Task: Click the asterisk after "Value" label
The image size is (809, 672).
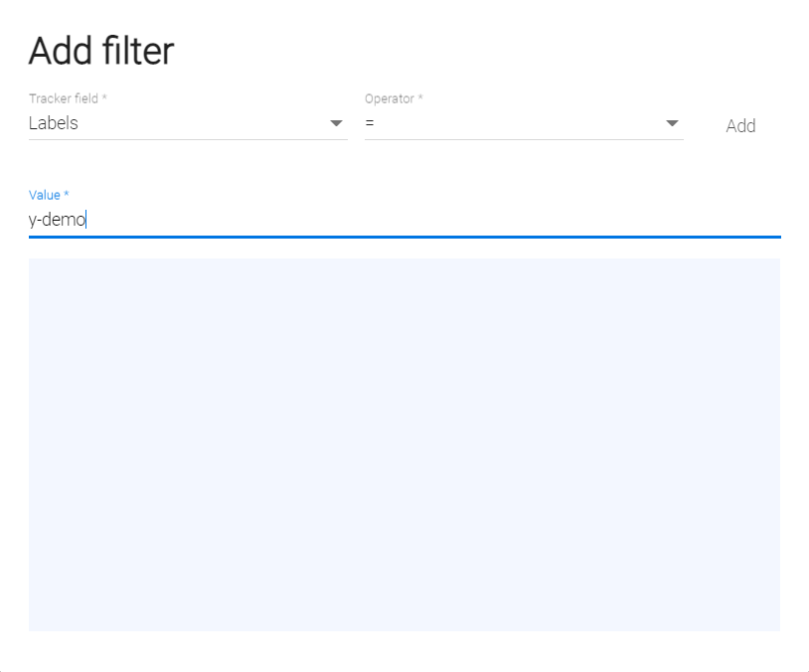Action: pyautogui.click(x=67, y=195)
